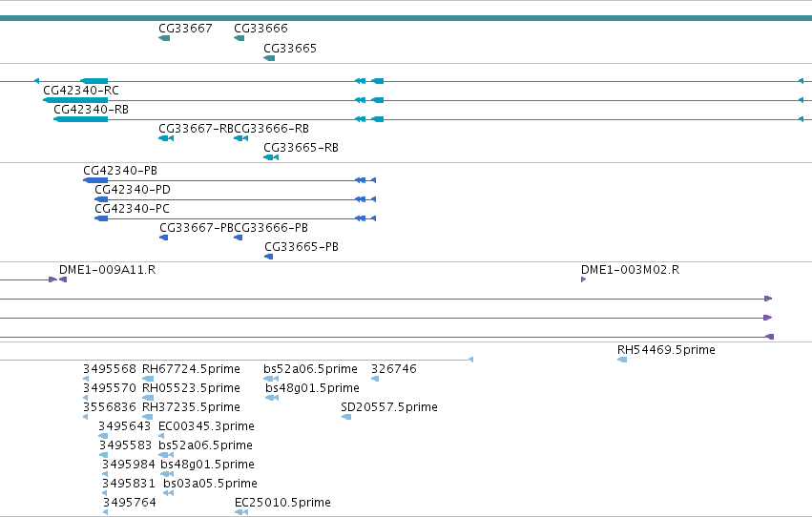
Task: Click the CG42340-PD protein label
Action: [x=132, y=190]
